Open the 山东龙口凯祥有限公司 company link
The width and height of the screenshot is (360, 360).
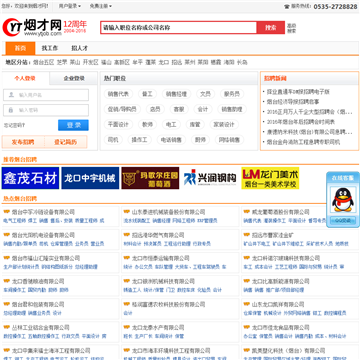click(278, 304)
